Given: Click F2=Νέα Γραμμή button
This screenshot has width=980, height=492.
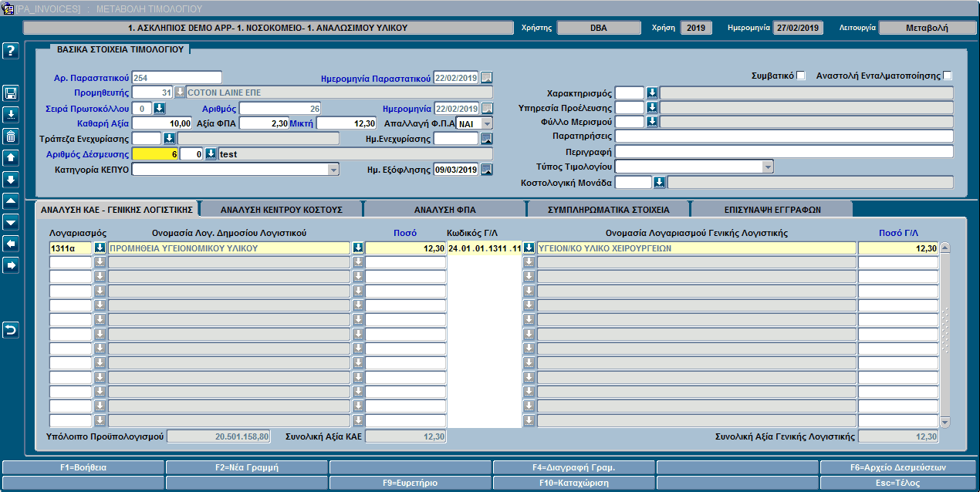Looking at the screenshot, I should 247,467.
